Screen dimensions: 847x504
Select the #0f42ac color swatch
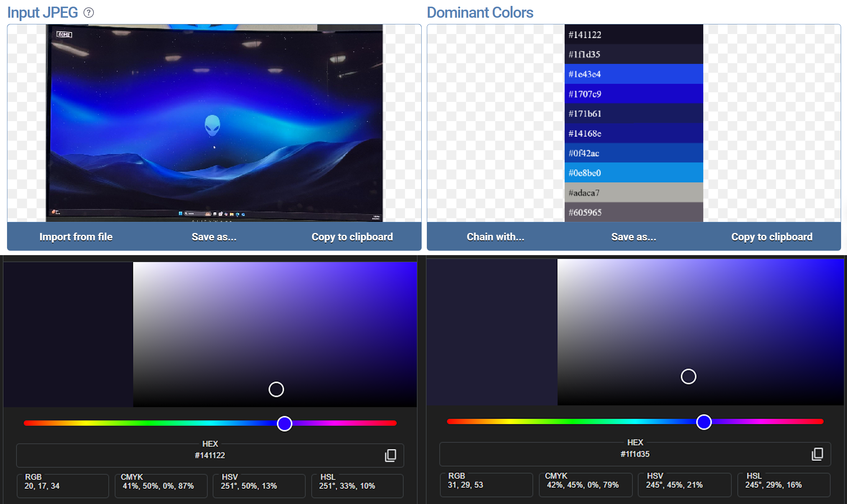pyautogui.click(x=634, y=153)
